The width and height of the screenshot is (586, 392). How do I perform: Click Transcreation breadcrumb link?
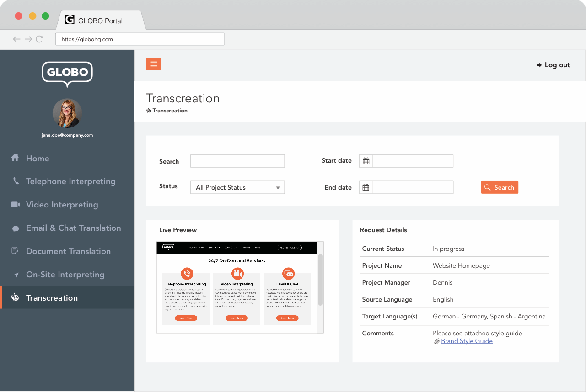(170, 111)
